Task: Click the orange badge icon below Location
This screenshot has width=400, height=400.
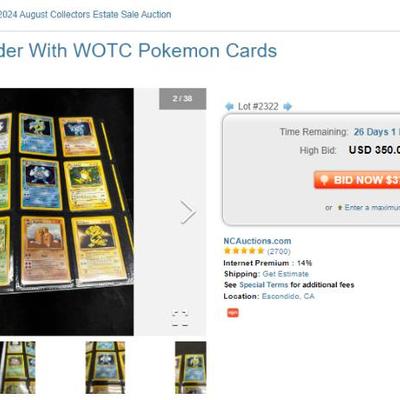Action: (x=233, y=313)
